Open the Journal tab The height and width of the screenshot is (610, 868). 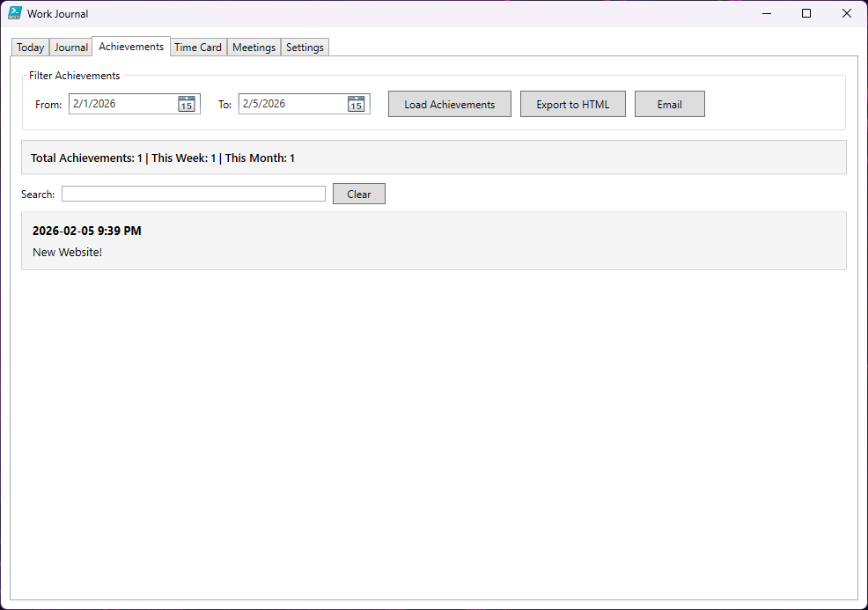point(71,48)
